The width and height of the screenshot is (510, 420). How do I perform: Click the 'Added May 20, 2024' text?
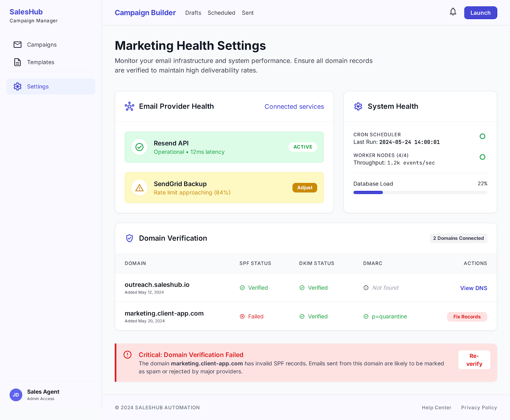[x=145, y=321]
